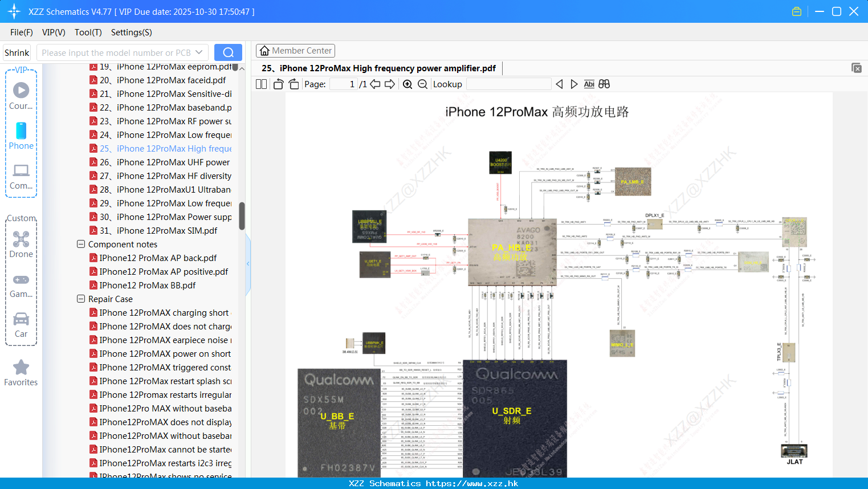Open the Settings(S) menu
868x489 pixels.
click(x=132, y=32)
